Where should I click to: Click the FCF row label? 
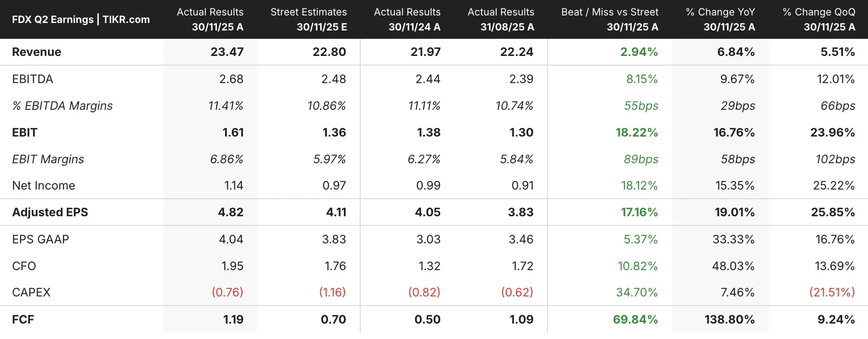coord(23,319)
